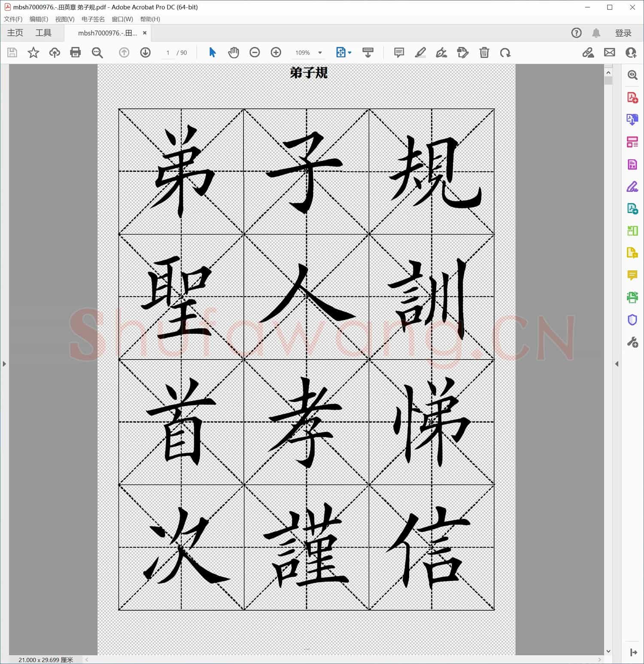
Task: Click the Zoom in plus icon
Action: click(x=276, y=52)
